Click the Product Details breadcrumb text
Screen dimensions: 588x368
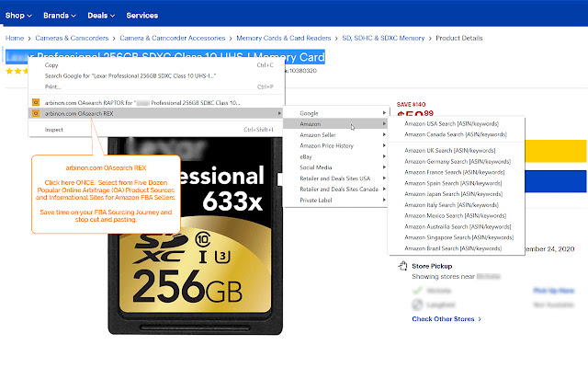(459, 38)
